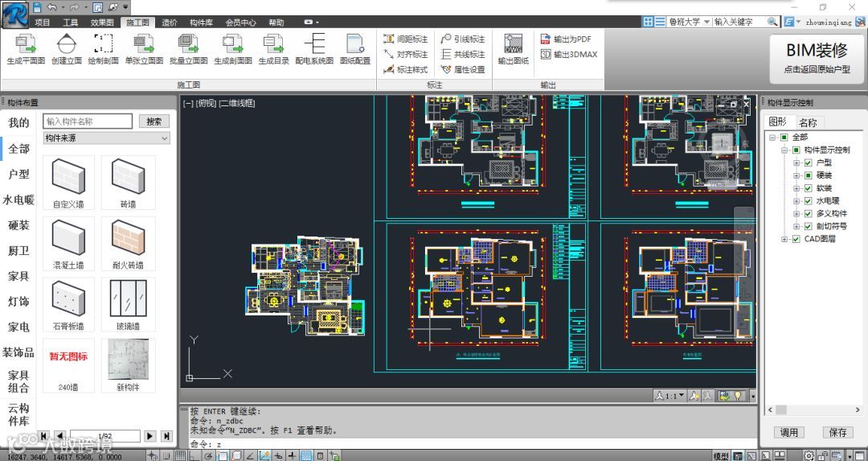Select the 引线标注 tool

coord(463,39)
